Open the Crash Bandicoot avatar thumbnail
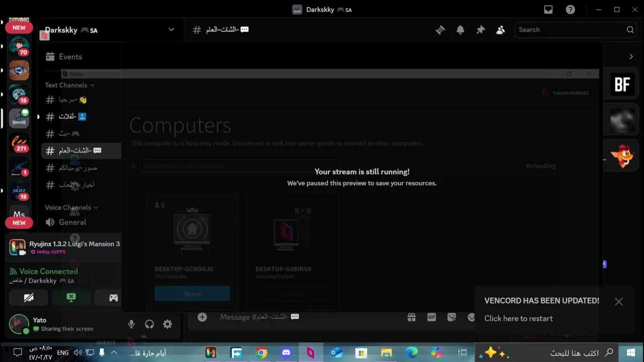The height and width of the screenshot is (362, 644). tap(622, 155)
